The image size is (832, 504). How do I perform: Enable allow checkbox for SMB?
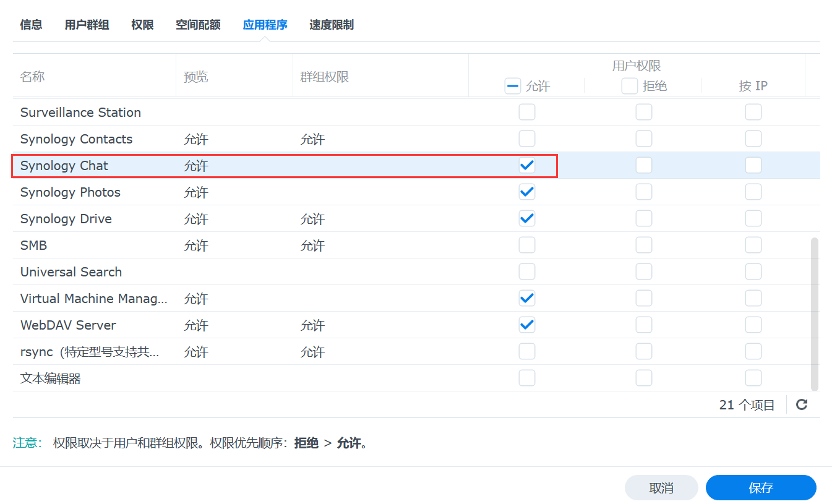click(527, 245)
